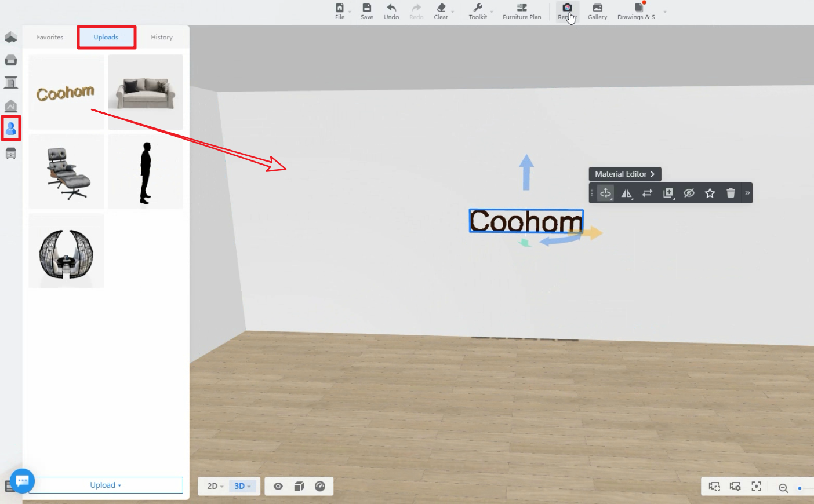The height and width of the screenshot is (504, 814).
Task: Delete selected model with trash icon
Action: [x=731, y=193]
